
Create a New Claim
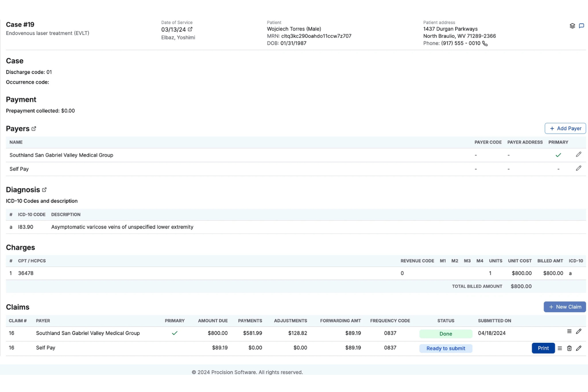point(565,307)
